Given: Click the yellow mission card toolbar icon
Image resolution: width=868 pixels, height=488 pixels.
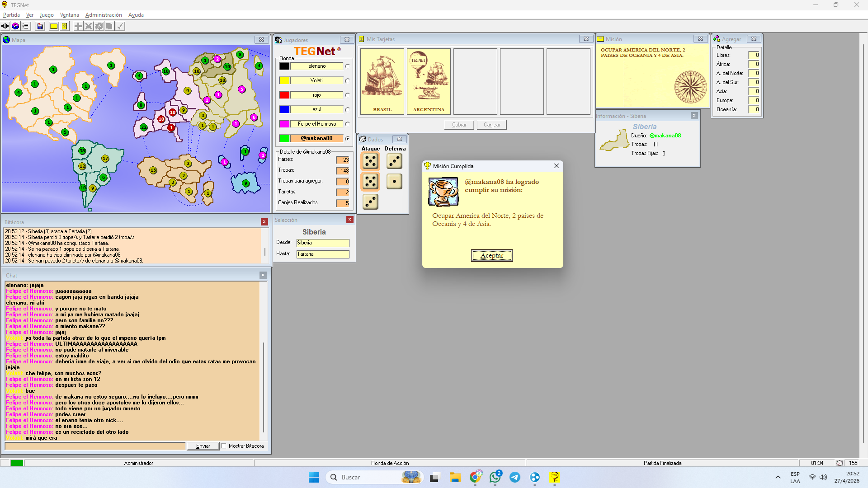Looking at the screenshot, I should (54, 26).
